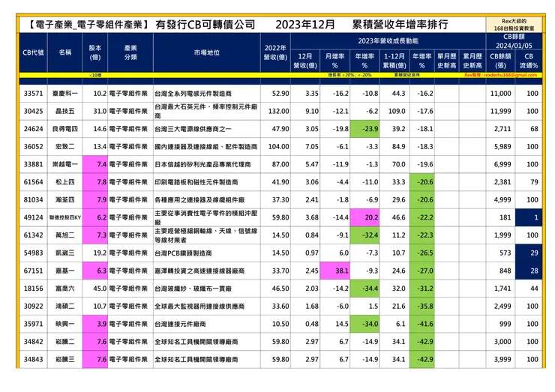The image size is (555, 392).
Task: Click the 單月歷史新高 column header
Action: pyautogui.click(x=447, y=61)
